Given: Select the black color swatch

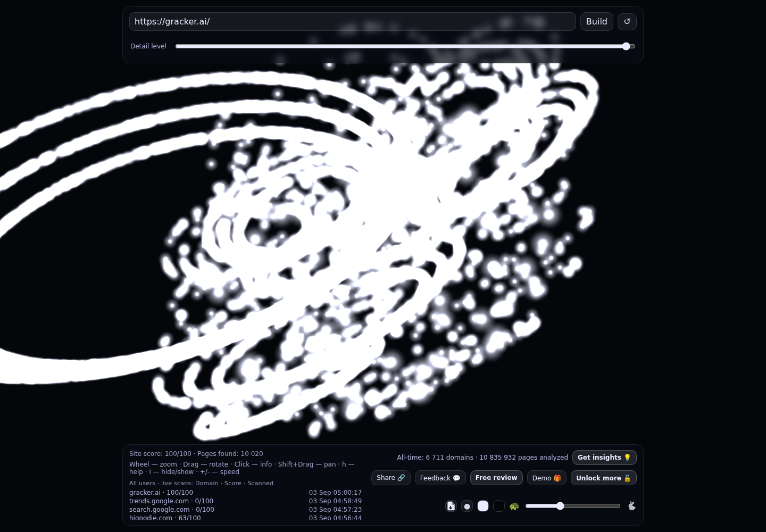Looking at the screenshot, I should coord(499,506).
